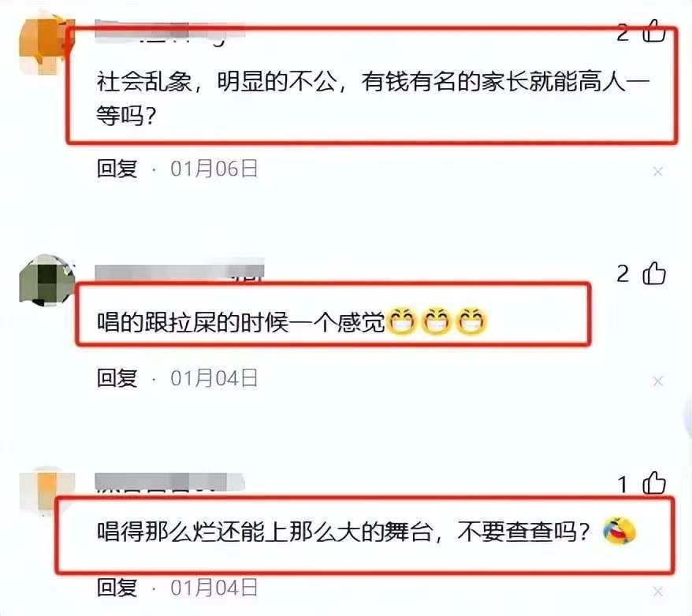The width and height of the screenshot is (692, 616).
Task: Reply to the 社会乱象 comment
Action: pos(117,169)
